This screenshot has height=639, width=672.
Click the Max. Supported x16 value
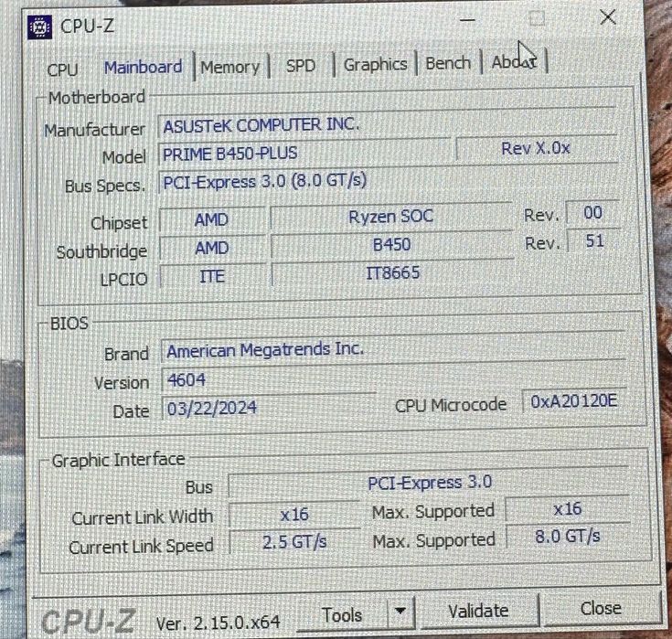(x=568, y=509)
